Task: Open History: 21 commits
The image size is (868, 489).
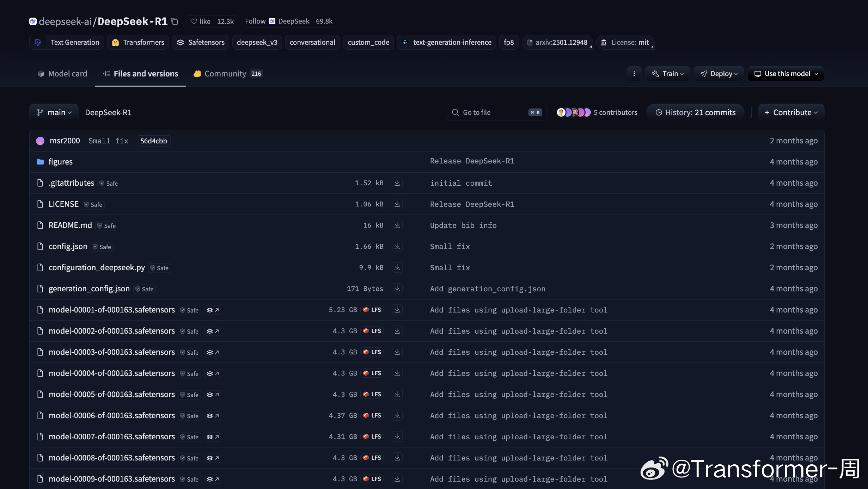Action: click(695, 112)
